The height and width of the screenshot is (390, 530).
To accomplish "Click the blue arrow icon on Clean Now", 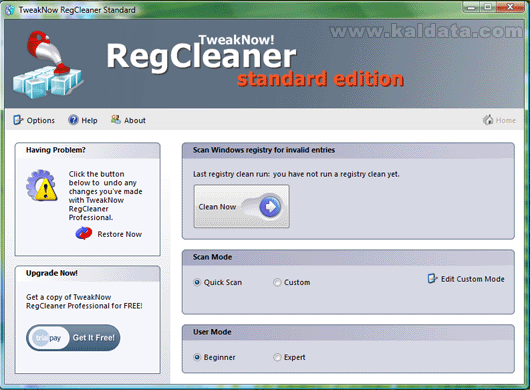I will 270,206.
